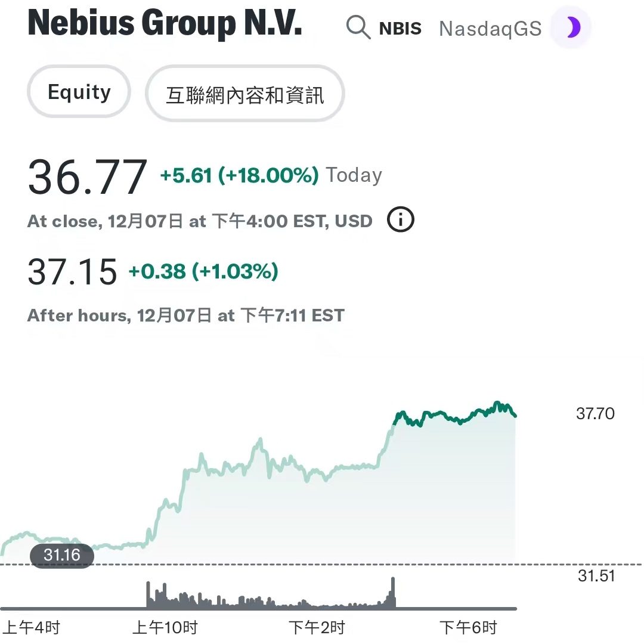Click the search magnifier icon
Screen dimensions: 644x644
(358, 27)
